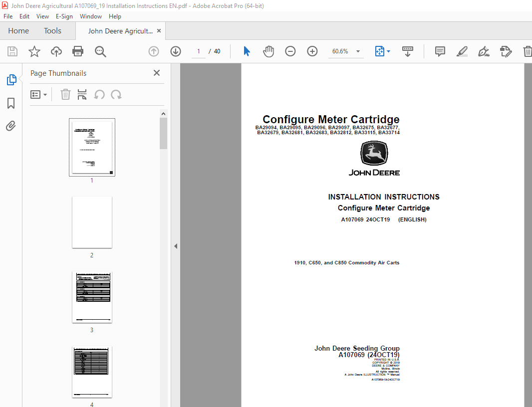Click 'John Deere Seeding Group' text
The width and height of the screenshot is (532, 407).
point(357,348)
